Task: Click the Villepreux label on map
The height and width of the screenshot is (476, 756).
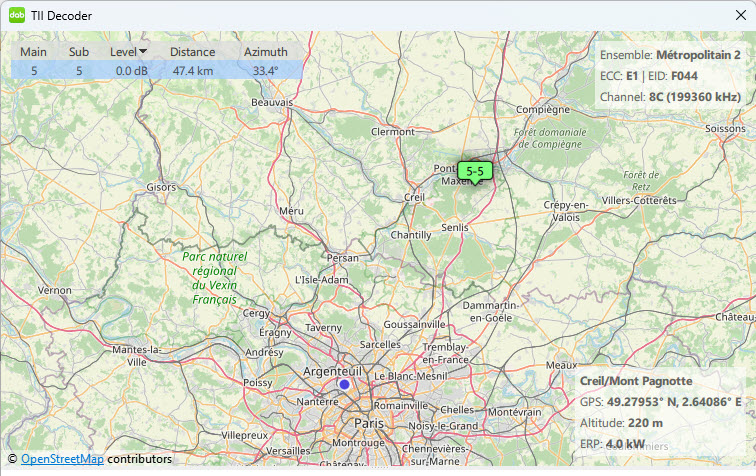Action: [x=244, y=435]
